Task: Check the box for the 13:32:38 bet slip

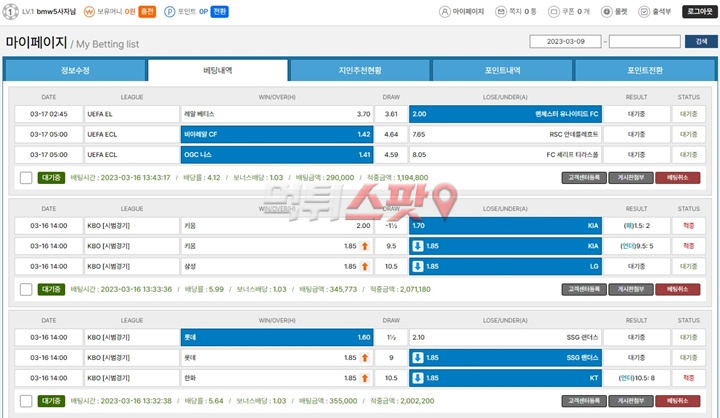Action: click(26, 401)
